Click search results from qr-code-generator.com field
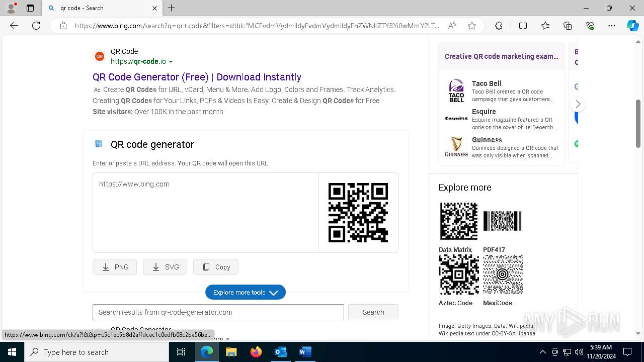The width and height of the screenshot is (644, 362). [218, 312]
